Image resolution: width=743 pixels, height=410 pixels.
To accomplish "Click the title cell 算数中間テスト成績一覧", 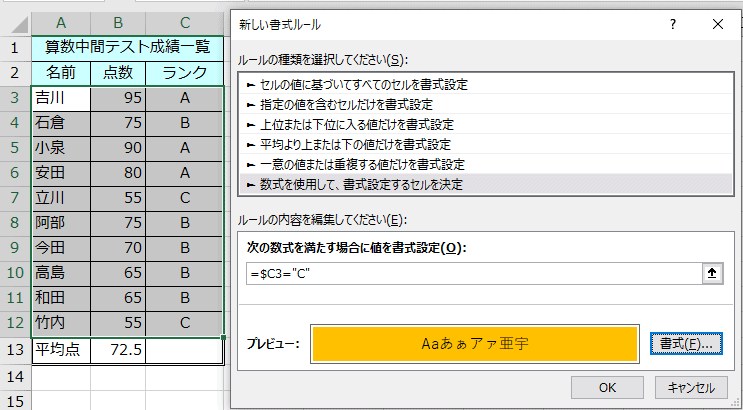I will coord(127,47).
